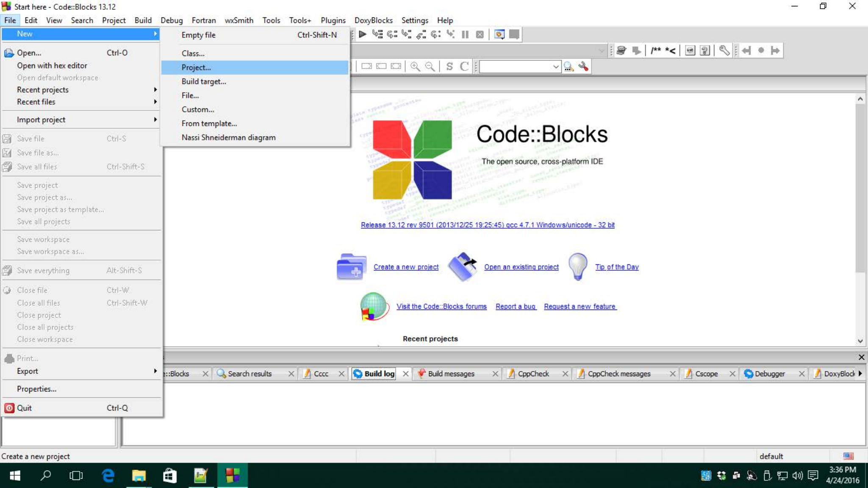The height and width of the screenshot is (488, 868).
Task: Open Microsoft Edge from the taskbar
Action: click(108, 475)
